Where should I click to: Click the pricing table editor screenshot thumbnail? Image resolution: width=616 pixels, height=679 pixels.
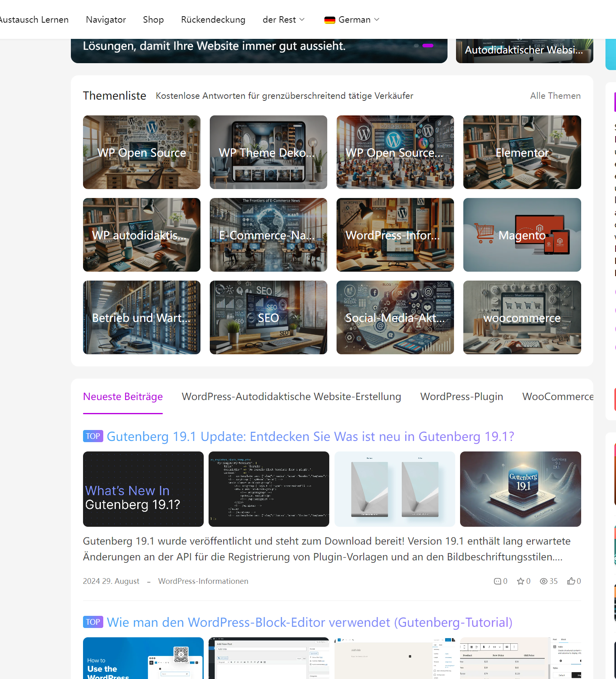tap(520, 658)
